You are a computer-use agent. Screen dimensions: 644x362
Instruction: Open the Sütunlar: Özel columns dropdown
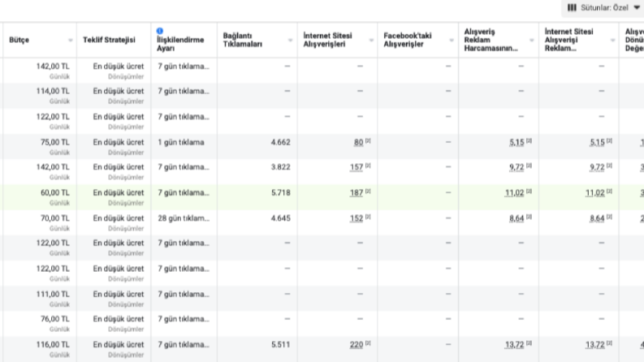pyautogui.click(x=603, y=7)
